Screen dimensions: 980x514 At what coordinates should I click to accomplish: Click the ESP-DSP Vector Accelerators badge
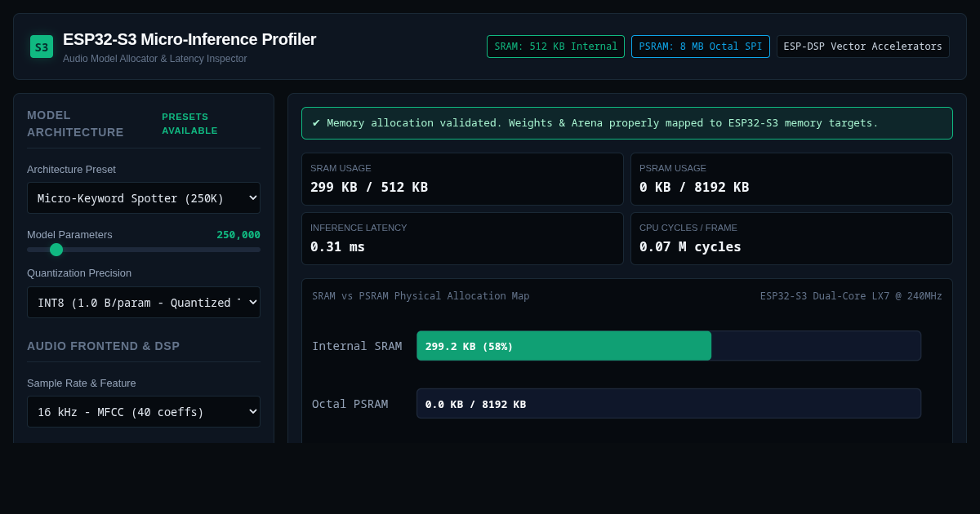[863, 47]
